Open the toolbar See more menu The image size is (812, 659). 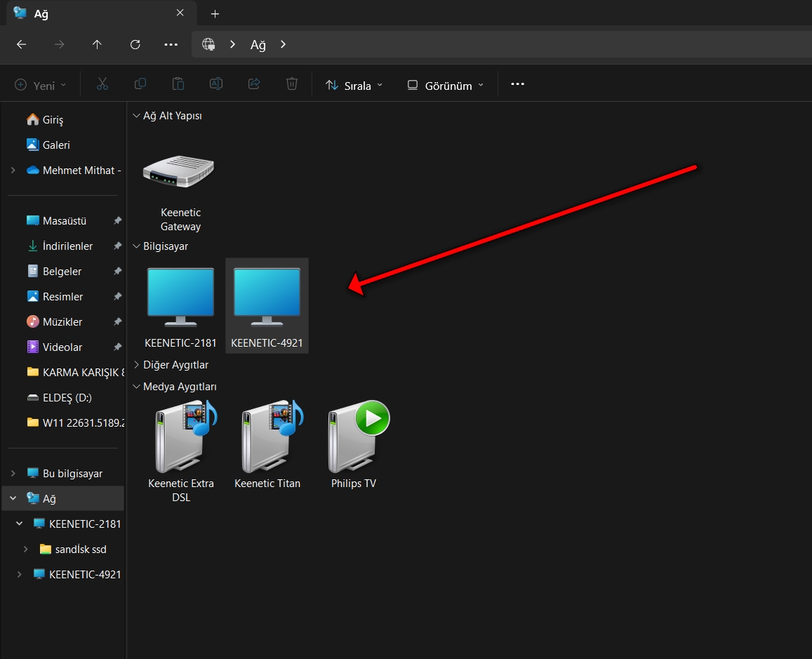pyautogui.click(x=517, y=84)
